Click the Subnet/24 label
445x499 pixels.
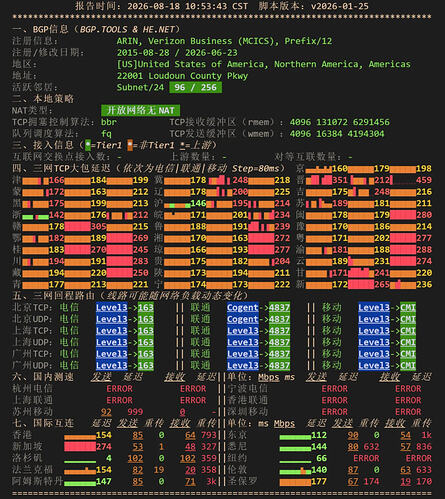(x=140, y=87)
